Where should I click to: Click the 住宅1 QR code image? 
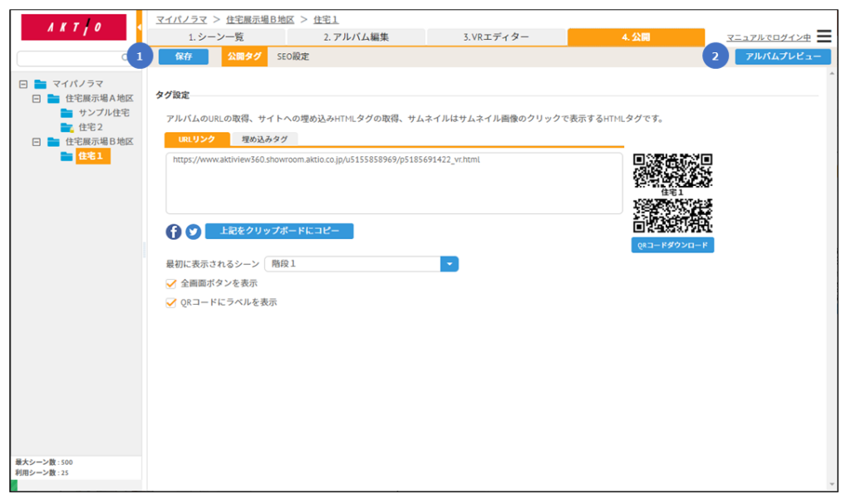[672, 170]
